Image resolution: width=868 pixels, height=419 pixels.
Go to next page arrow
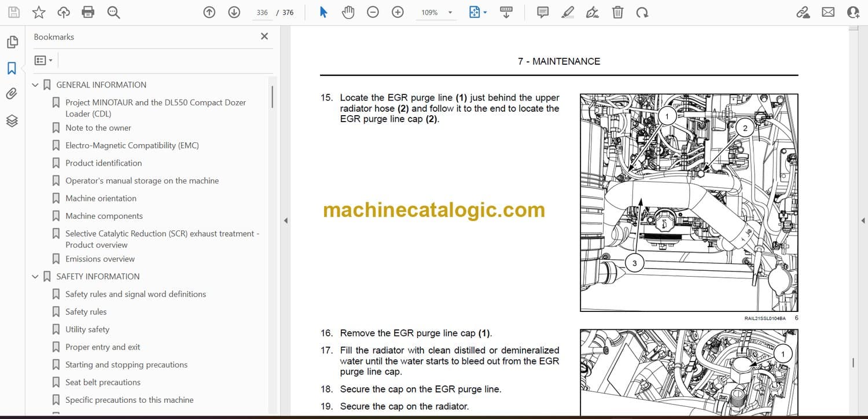click(x=234, y=12)
